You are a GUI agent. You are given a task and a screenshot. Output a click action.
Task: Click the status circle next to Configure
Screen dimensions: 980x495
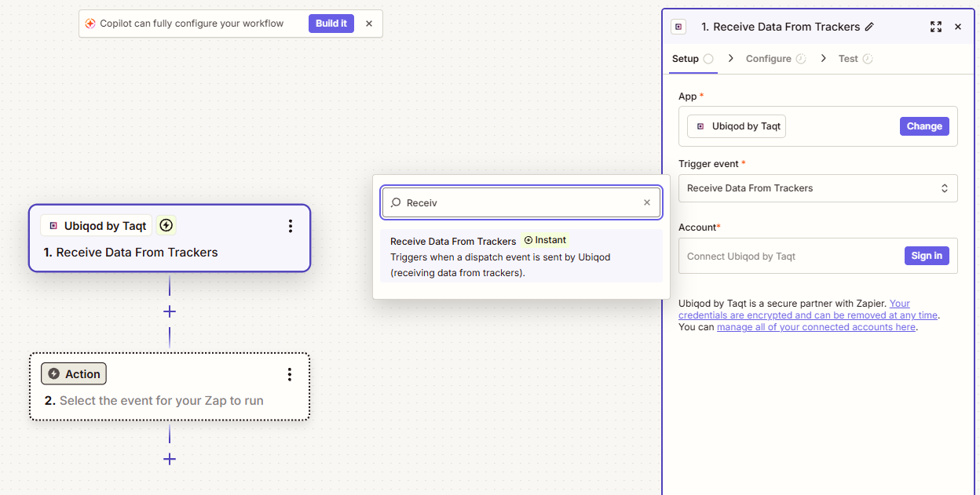pos(801,59)
